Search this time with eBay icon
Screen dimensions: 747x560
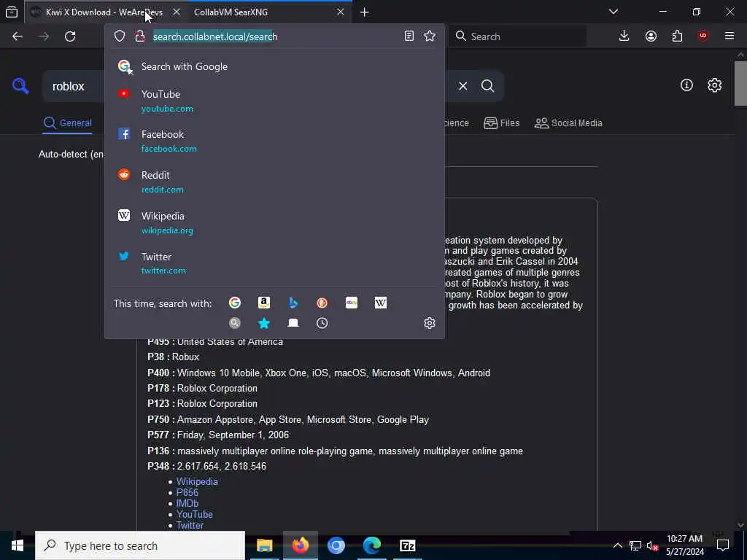[352, 303]
